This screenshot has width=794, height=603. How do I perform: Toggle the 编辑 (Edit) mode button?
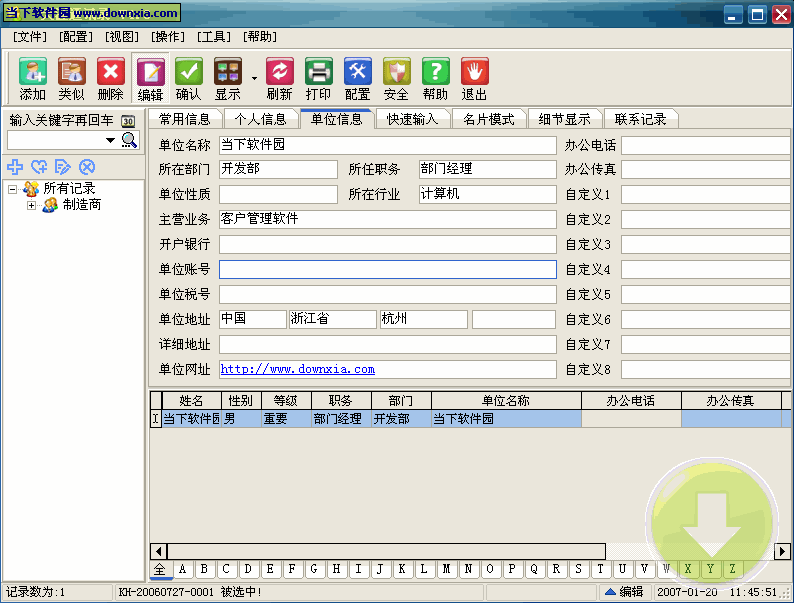150,79
